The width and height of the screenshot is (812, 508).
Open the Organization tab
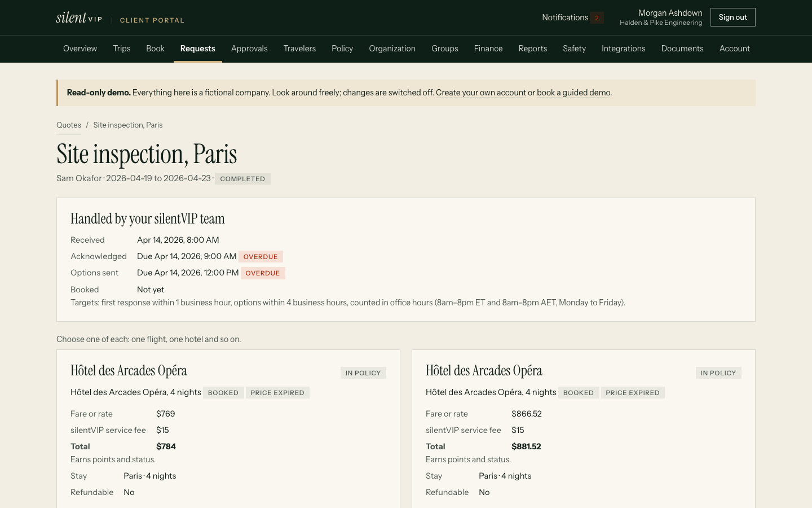click(x=392, y=49)
